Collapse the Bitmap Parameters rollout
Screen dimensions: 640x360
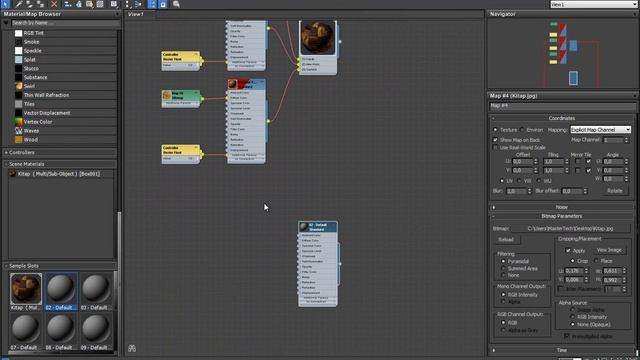[x=562, y=216]
